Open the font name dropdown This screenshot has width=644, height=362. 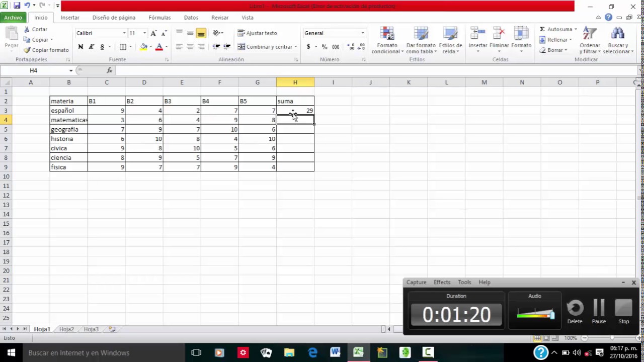pyautogui.click(x=124, y=33)
